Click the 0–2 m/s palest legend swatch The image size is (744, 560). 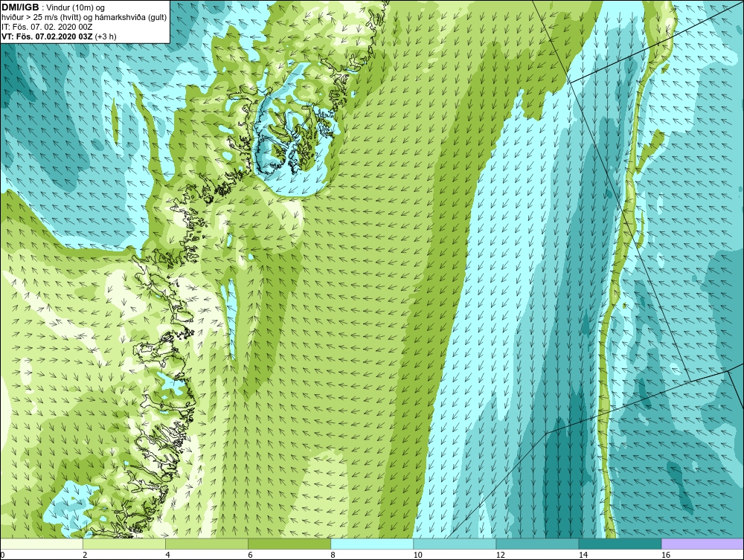click(x=42, y=544)
